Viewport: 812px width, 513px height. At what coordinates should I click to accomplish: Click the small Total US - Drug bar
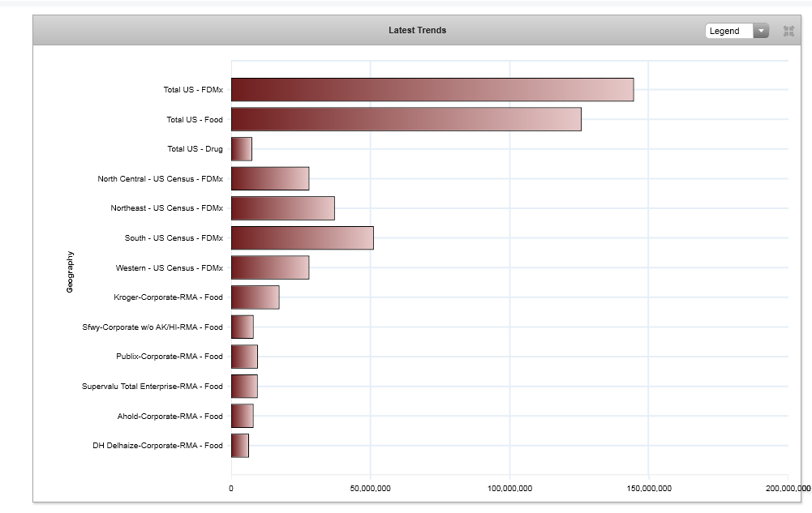point(241,149)
